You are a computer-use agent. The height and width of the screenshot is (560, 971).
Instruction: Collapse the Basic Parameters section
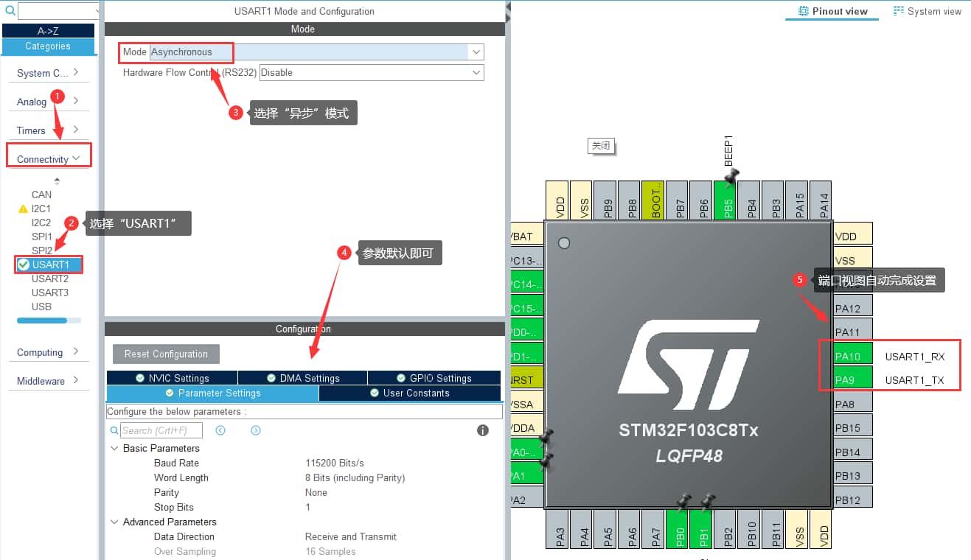tap(114, 448)
